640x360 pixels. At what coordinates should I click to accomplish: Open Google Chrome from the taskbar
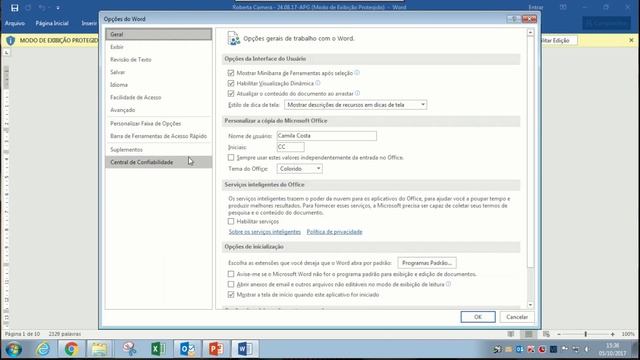coord(71,349)
